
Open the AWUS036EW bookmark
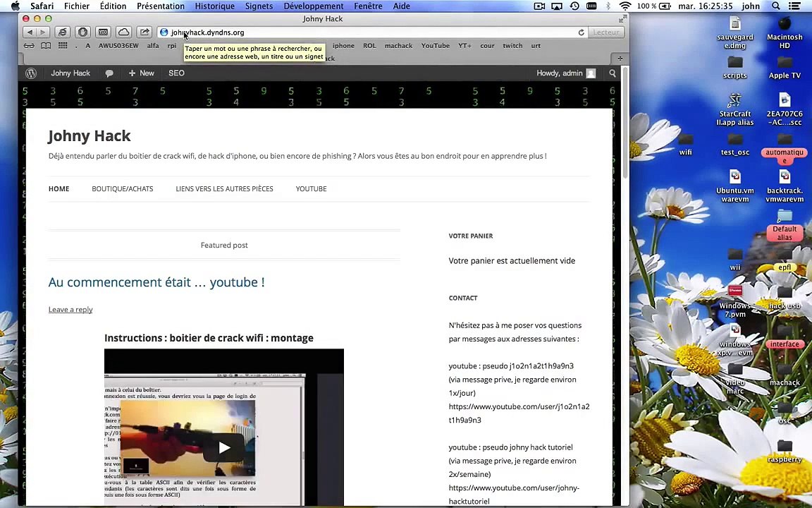coord(118,46)
